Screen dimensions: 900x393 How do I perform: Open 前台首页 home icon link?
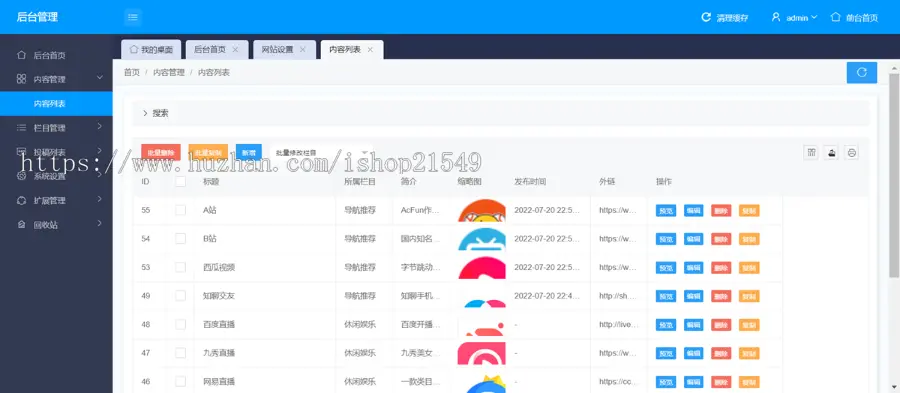click(836, 17)
